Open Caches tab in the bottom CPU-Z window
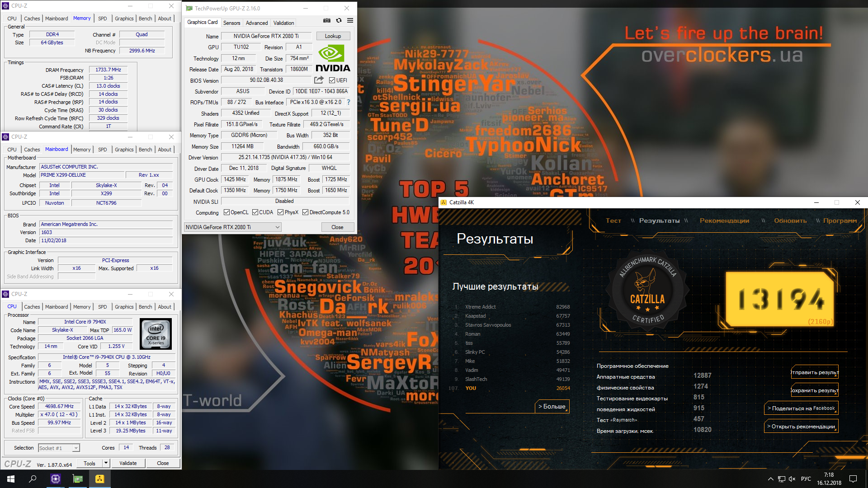The image size is (868, 488). (32, 307)
